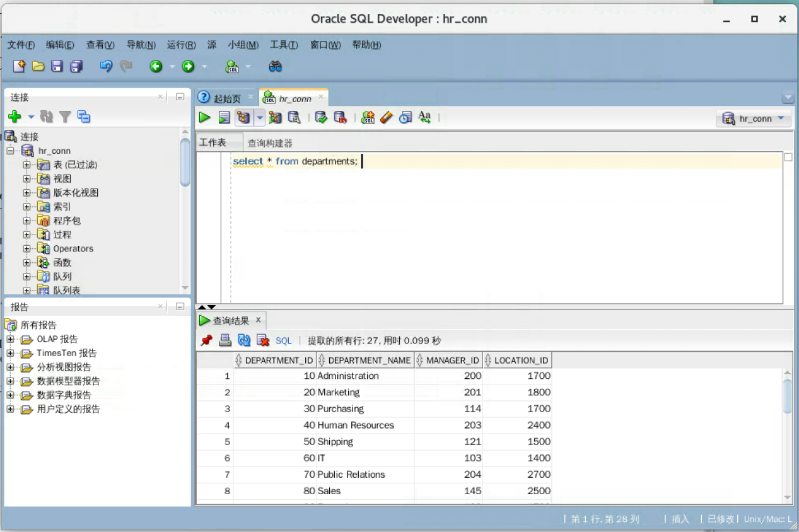Open a new SQL worksheet from main toolbar
This screenshot has width=799, height=532.
click(x=232, y=66)
